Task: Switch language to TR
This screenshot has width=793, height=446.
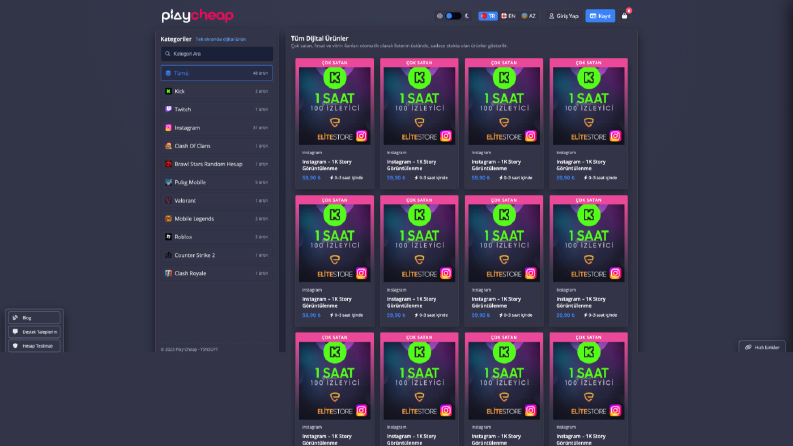Action: point(488,16)
